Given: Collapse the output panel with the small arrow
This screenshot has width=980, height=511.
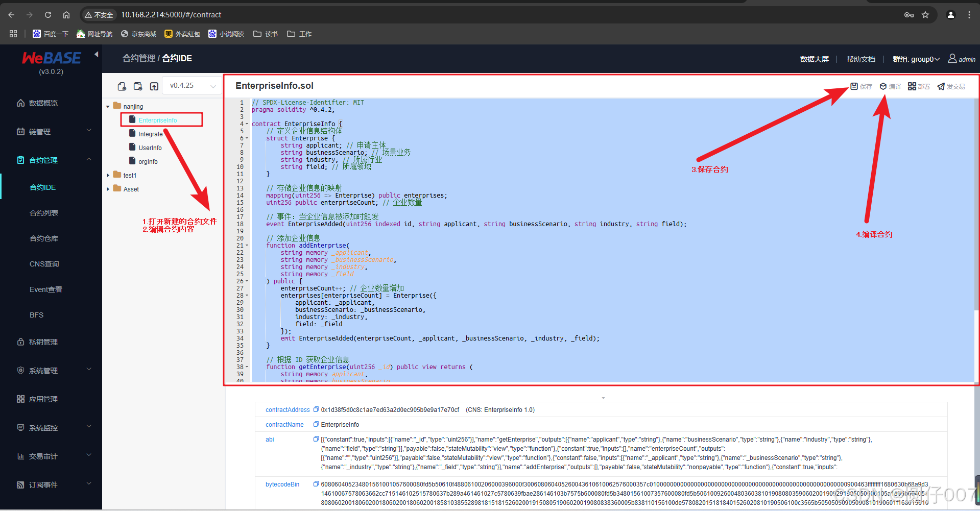Looking at the screenshot, I should tap(603, 398).
